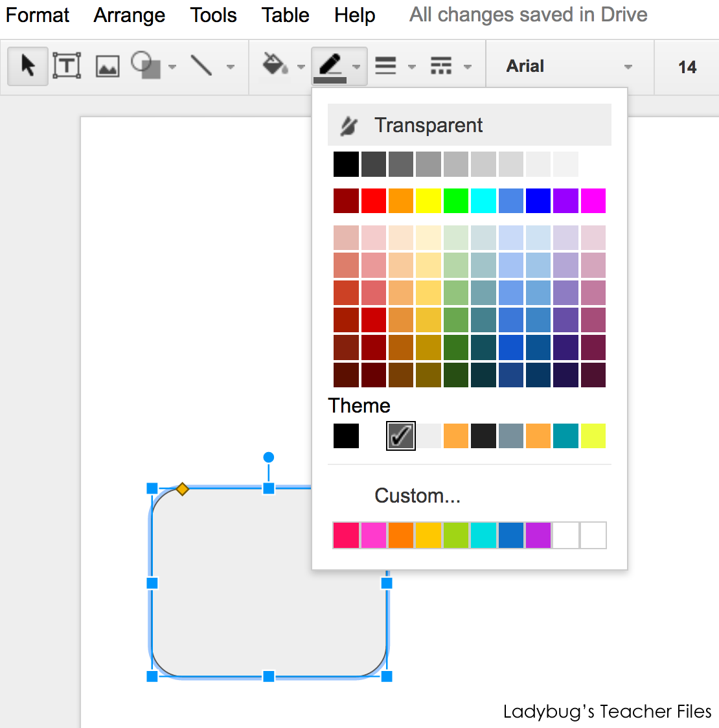The height and width of the screenshot is (728, 719).
Task: Choose the Text box tool
Action: (x=67, y=65)
